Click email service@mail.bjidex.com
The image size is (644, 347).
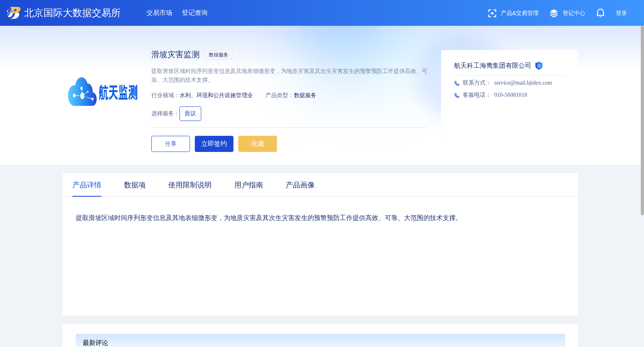[x=523, y=83]
